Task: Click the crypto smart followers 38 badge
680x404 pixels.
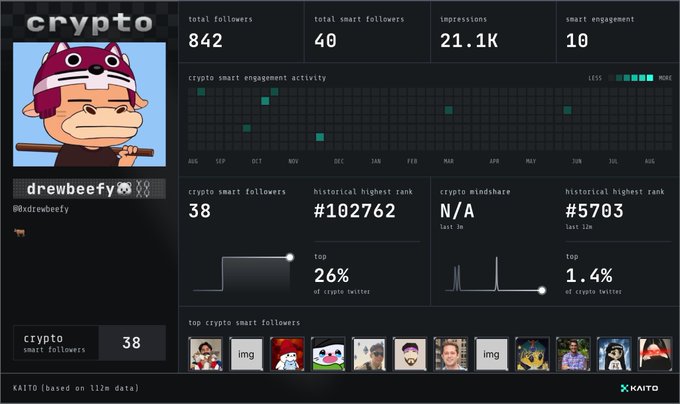Action: pyautogui.click(x=89, y=343)
